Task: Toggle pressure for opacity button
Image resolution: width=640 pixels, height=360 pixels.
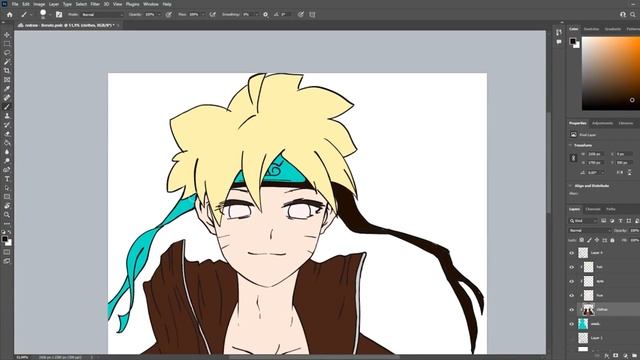Action: (169, 14)
